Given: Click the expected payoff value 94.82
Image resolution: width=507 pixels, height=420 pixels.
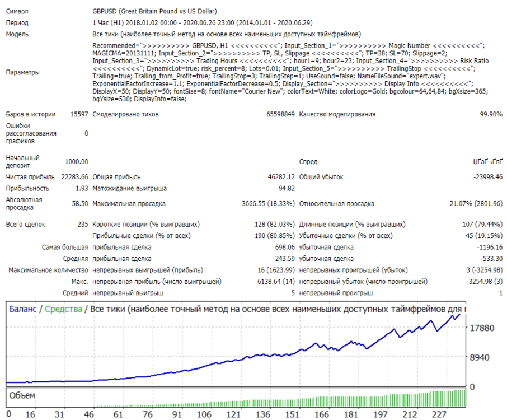Looking at the screenshot, I should pyautogui.click(x=287, y=188).
